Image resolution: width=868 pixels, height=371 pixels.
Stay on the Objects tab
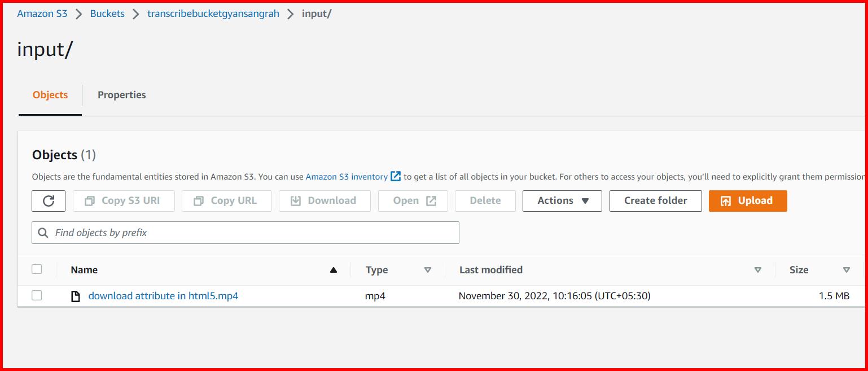point(50,95)
